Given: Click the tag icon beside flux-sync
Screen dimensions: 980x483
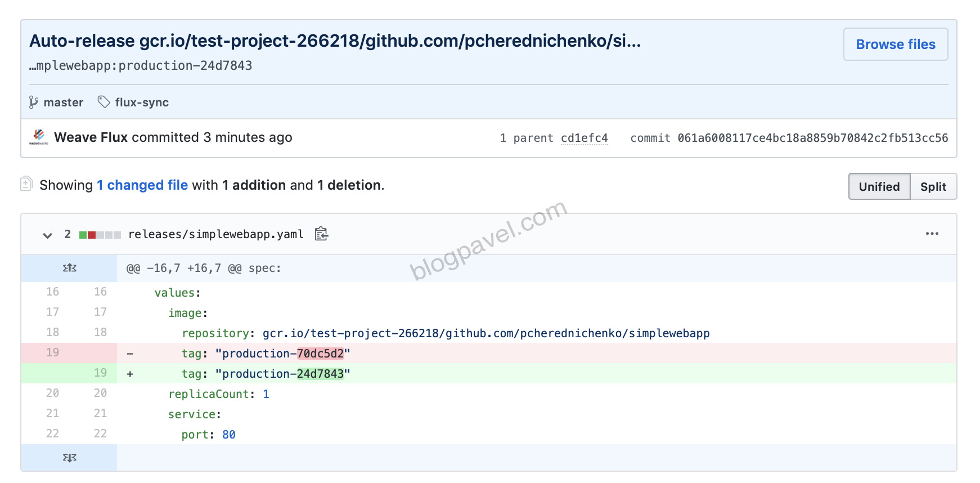Looking at the screenshot, I should click(103, 102).
